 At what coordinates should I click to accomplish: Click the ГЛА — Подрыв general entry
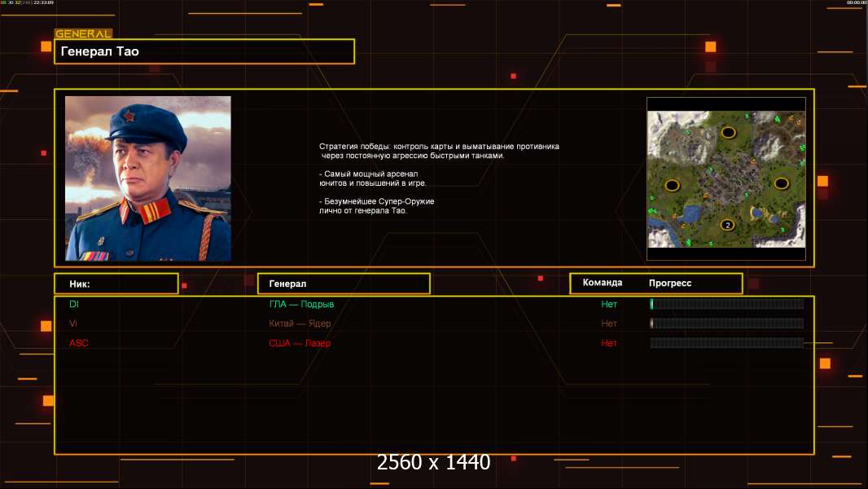301,304
